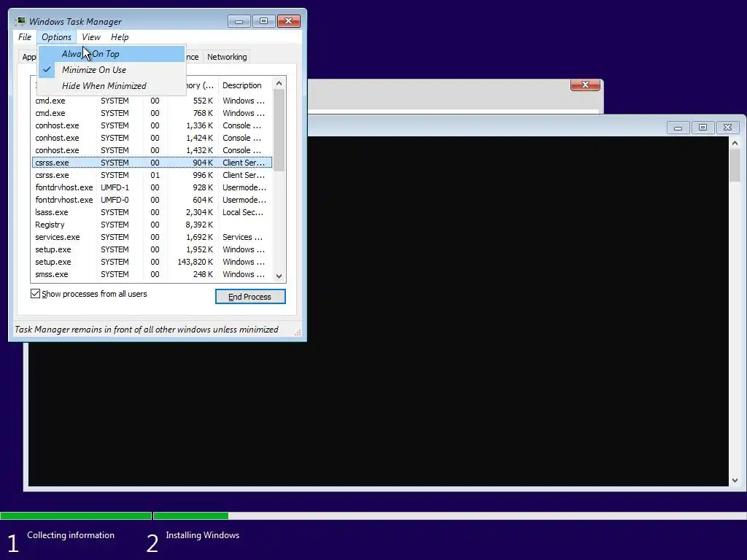Maximize the black console window
This screenshot has width=747, height=560.
(x=703, y=128)
